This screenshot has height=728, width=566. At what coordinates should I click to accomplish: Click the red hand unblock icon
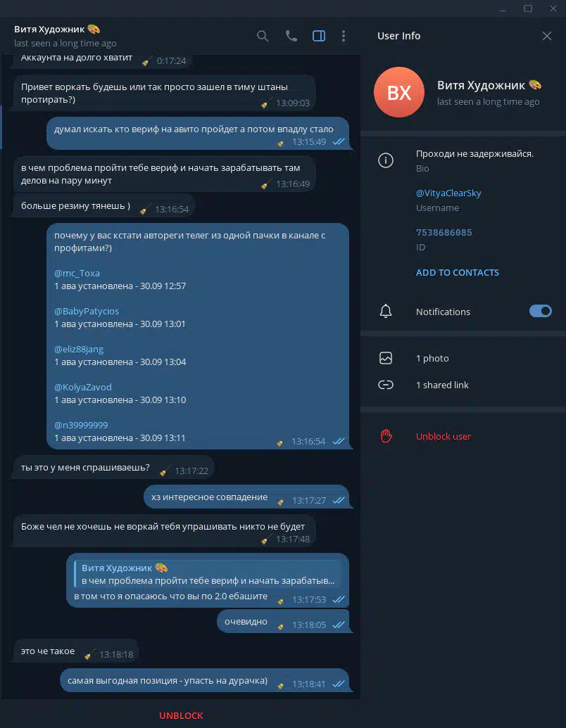coord(386,436)
